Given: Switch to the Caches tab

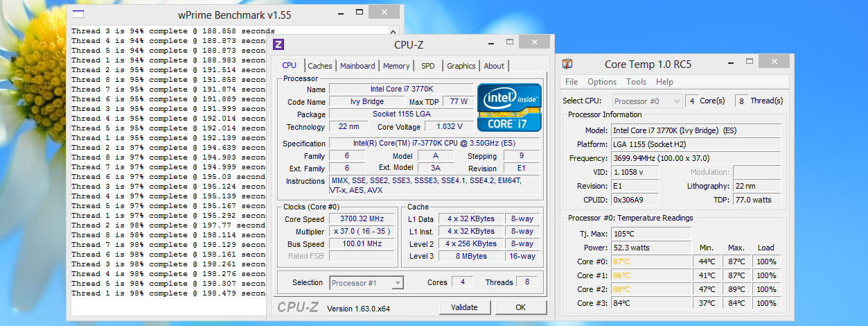Looking at the screenshot, I should 320,66.
